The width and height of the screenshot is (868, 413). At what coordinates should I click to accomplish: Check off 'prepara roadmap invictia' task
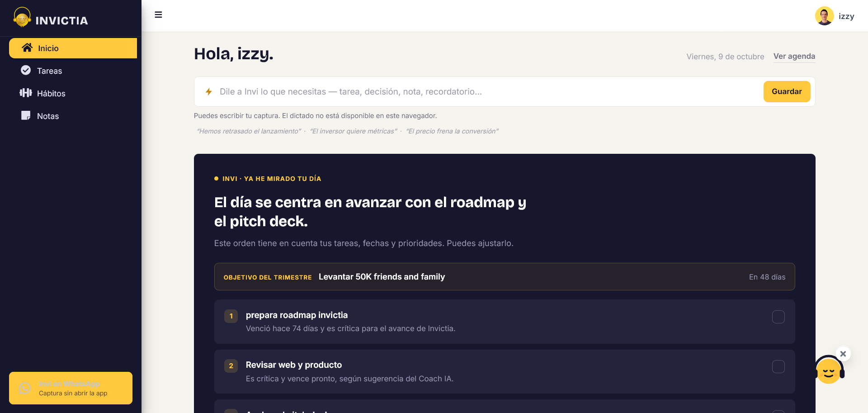click(778, 317)
